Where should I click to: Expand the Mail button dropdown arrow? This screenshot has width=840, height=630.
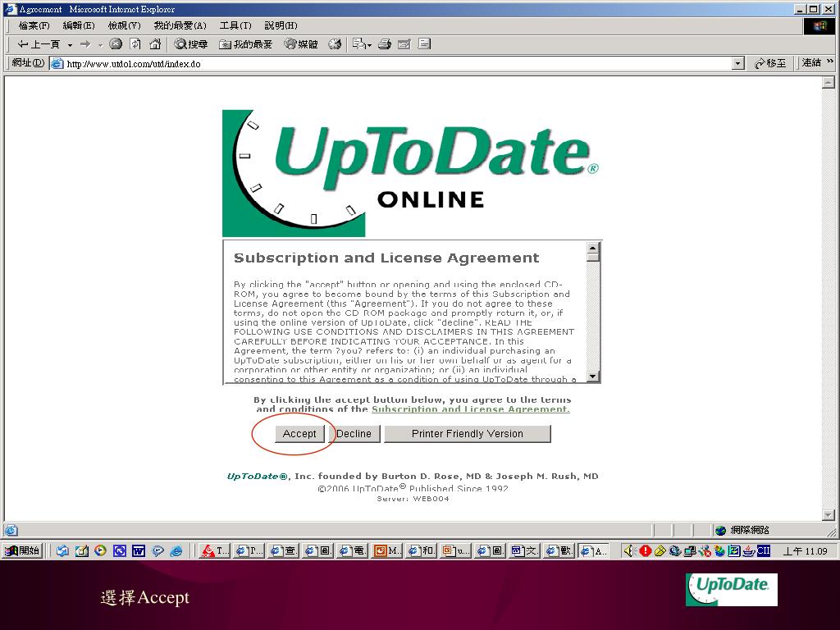[x=370, y=46]
